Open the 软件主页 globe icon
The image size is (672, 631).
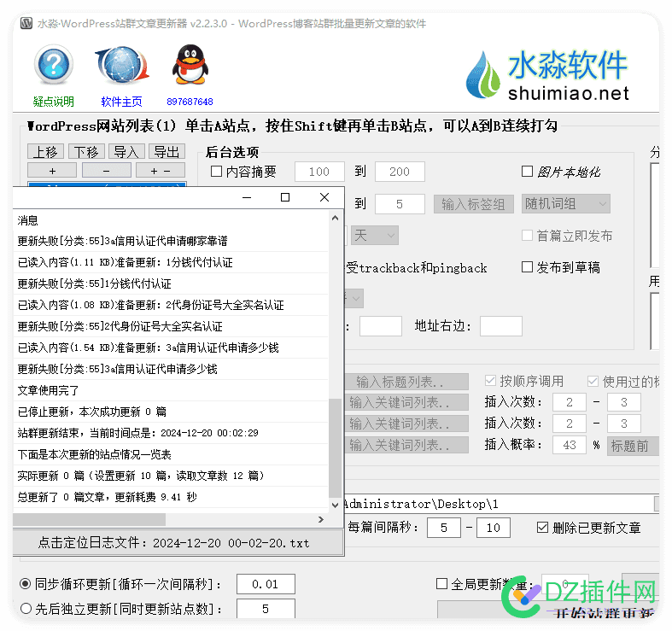(x=122, y=65)
